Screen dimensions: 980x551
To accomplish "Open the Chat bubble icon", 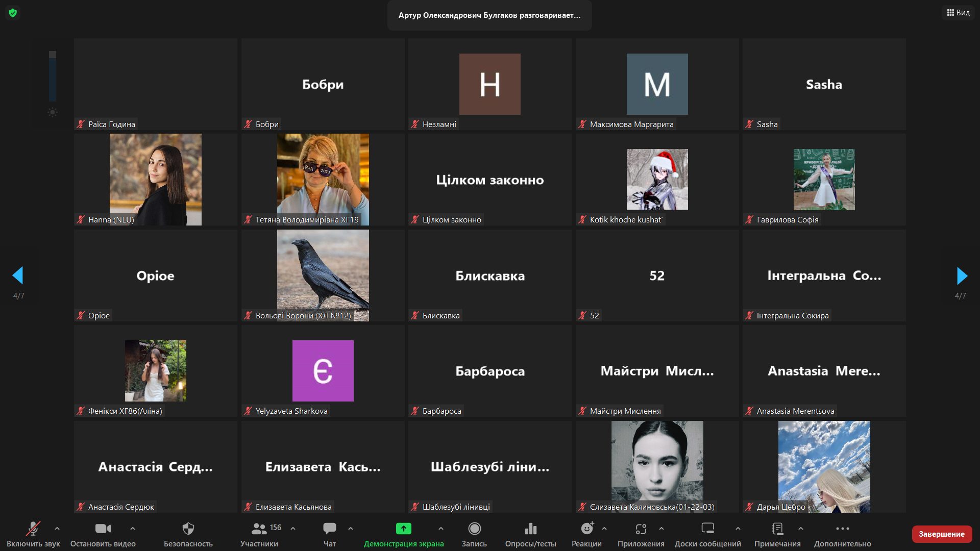I will pos(329,529).
